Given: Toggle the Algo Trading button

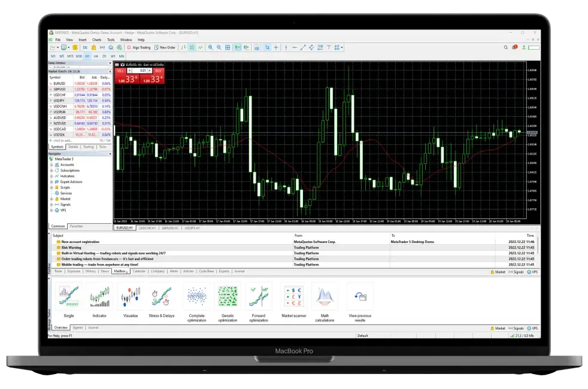Looking at the screenshot, I should [x=139, y=48].
